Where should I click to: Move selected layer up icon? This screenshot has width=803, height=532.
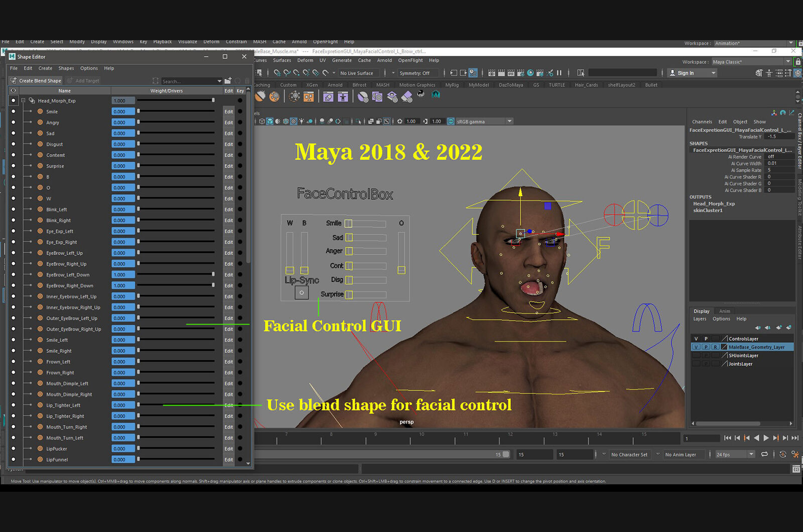click(x=758, y=328)
